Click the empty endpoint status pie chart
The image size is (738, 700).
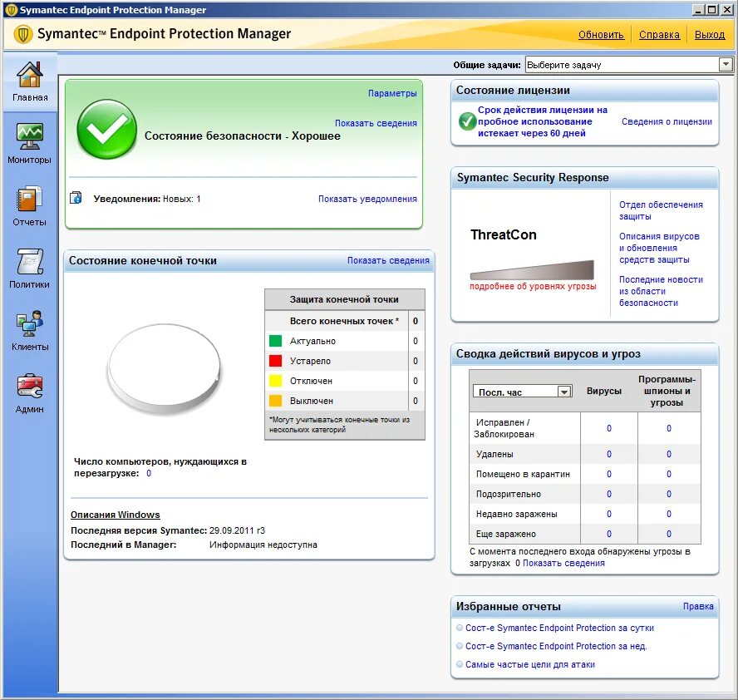(x=165, y=368)
